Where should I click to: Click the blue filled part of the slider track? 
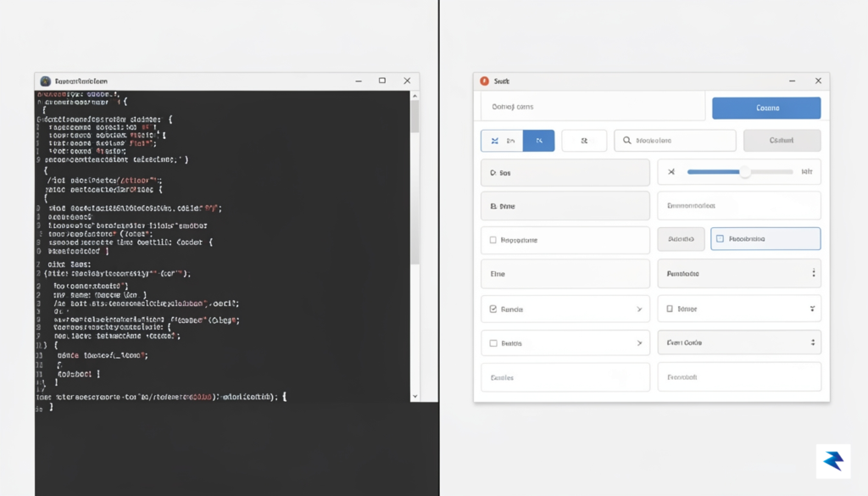pos(714,171)
